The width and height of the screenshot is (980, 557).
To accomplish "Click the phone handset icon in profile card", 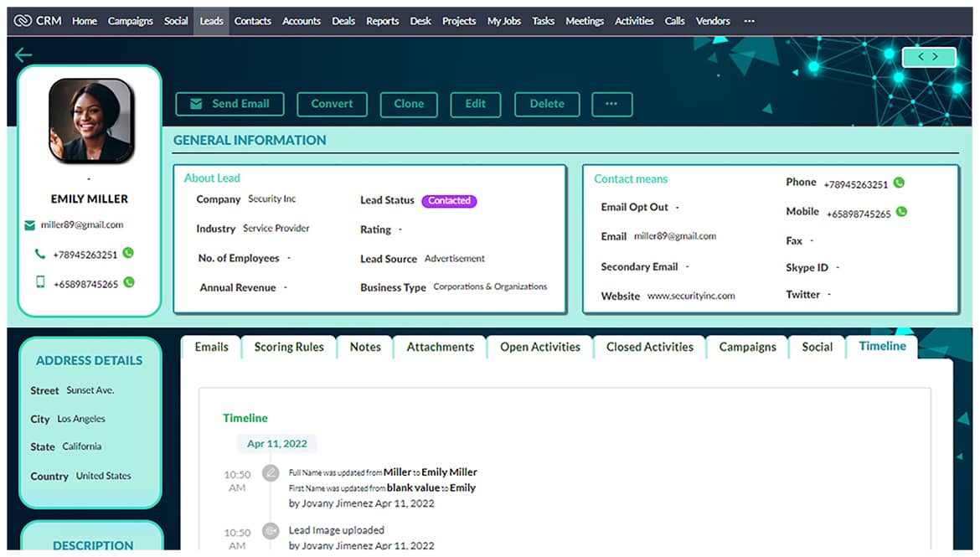I will tap(39, 254).
